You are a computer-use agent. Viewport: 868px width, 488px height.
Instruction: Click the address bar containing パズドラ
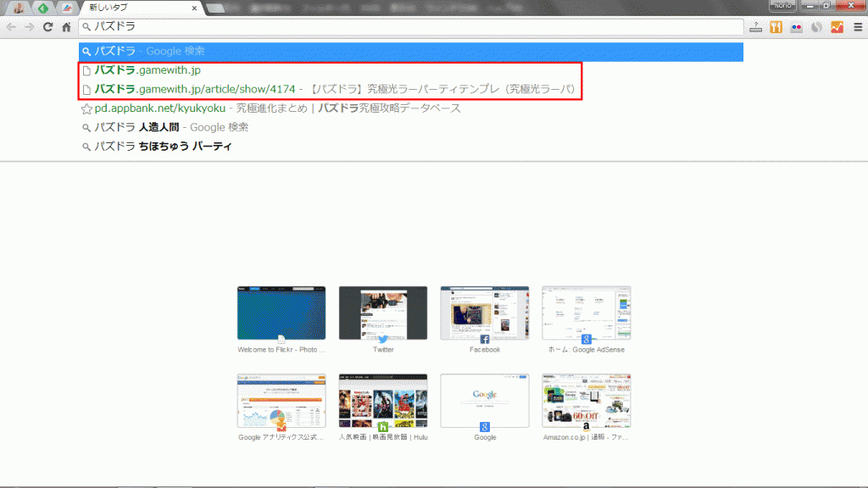click(x=407, y=27)
